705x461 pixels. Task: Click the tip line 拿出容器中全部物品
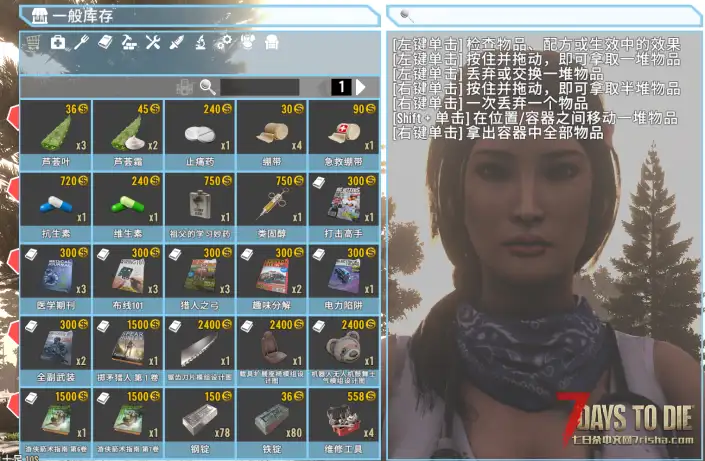point(535,133)
